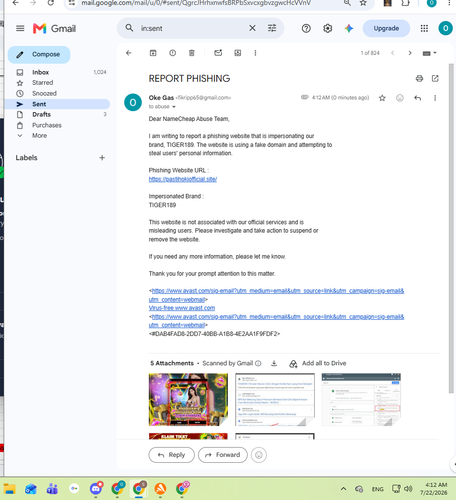
Task: Click the REPORT PHISHING subject heading
Action: click(189, 79)
